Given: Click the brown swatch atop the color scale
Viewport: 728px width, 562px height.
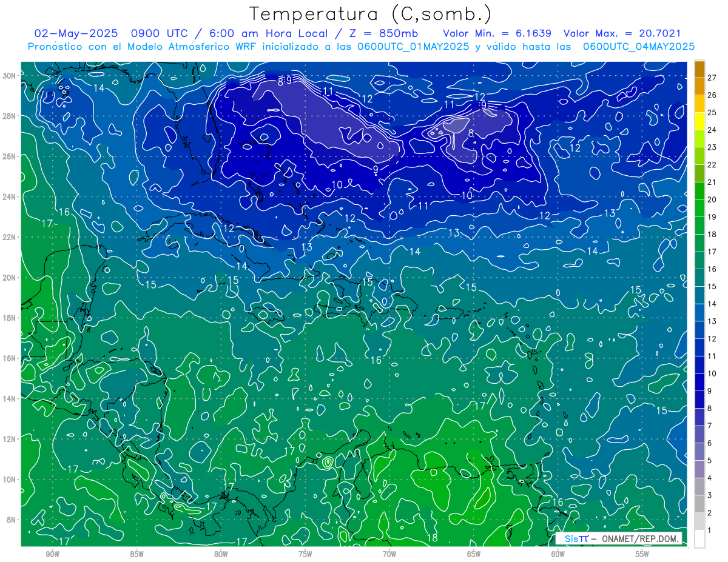Looking at the screenshot, I should (699, 69).
